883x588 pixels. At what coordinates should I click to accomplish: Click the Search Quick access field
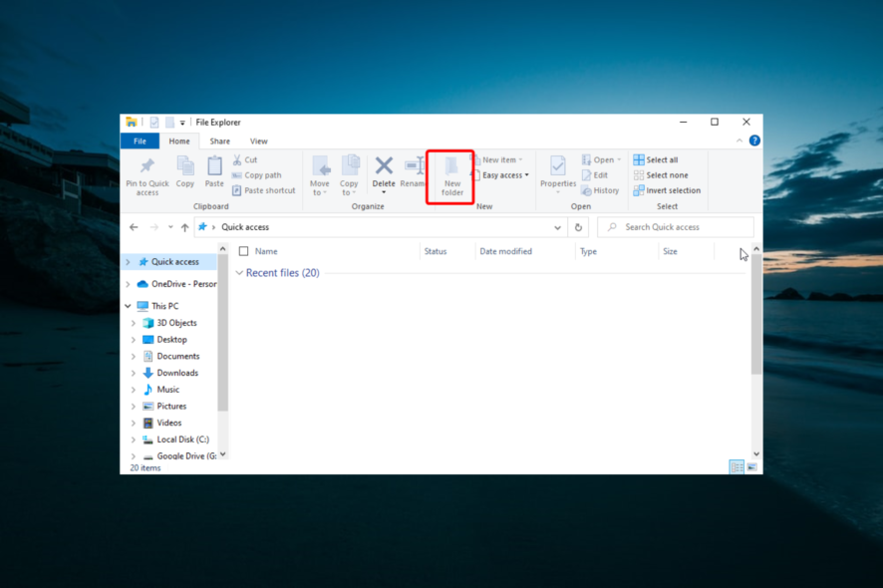675,227
